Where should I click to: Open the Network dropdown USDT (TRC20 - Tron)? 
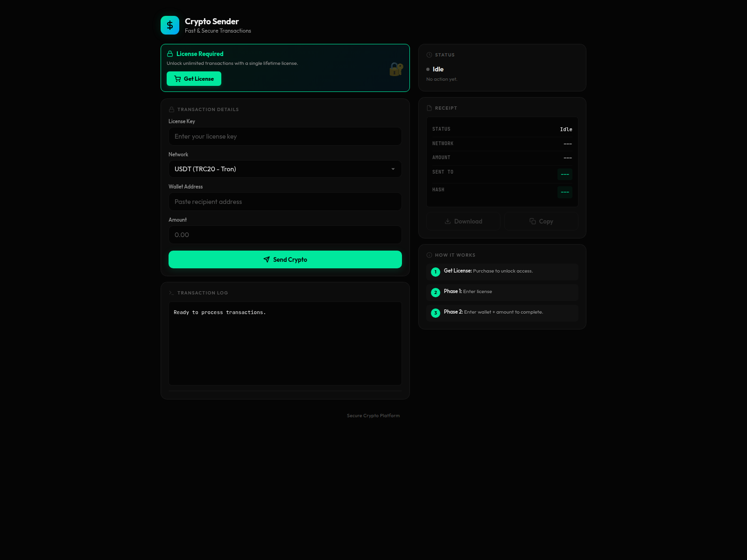coord(285,169)
